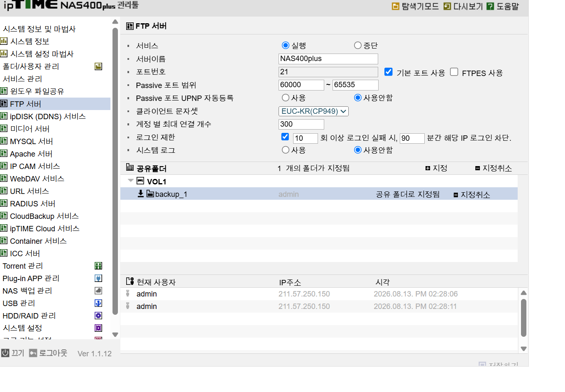This screenshot has height=392, width=565.
Task: Click the 시스템 정보 menu icon
Action: click(4, 41)
